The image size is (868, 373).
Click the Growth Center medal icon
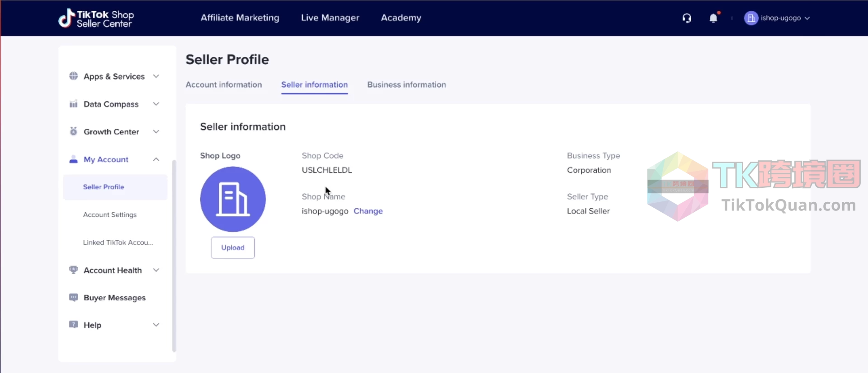pos(73,131)
